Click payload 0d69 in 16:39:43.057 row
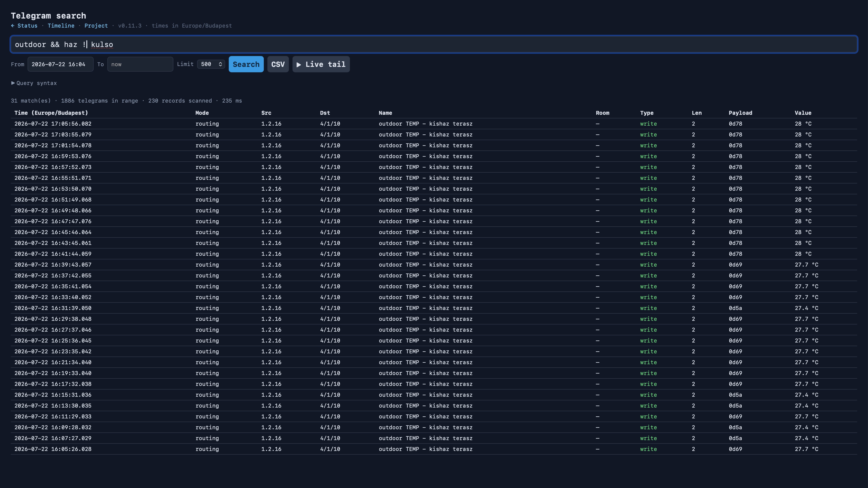868x488 pixels. 735,265
